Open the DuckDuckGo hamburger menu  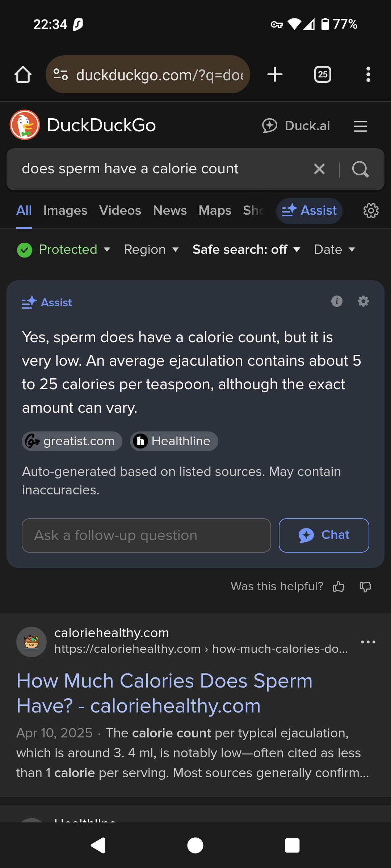coord(360,126)
